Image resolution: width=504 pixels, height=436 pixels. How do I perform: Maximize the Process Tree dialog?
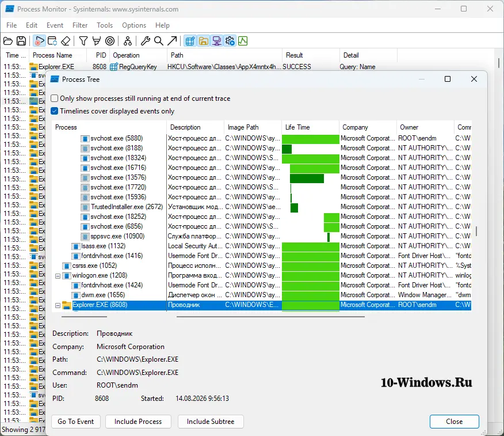click(x=448, y=79)
